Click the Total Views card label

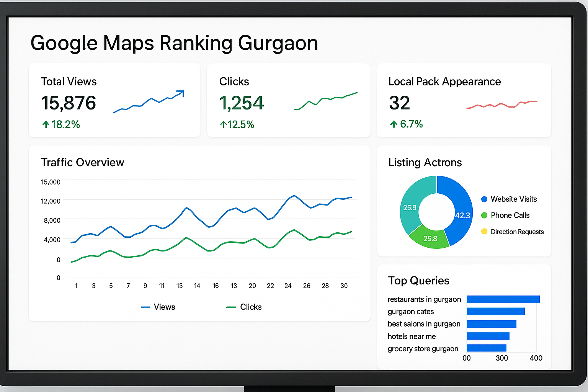(69, 82)
